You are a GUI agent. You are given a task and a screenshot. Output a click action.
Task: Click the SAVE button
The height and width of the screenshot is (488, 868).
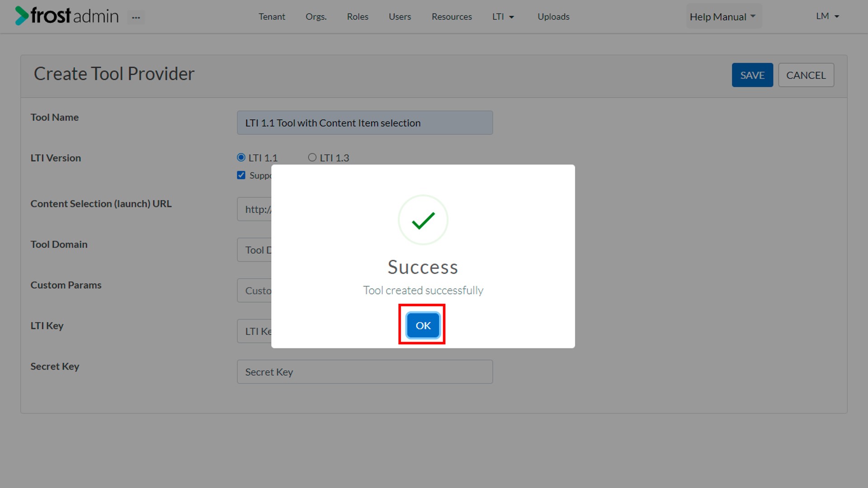click(752, 75)
